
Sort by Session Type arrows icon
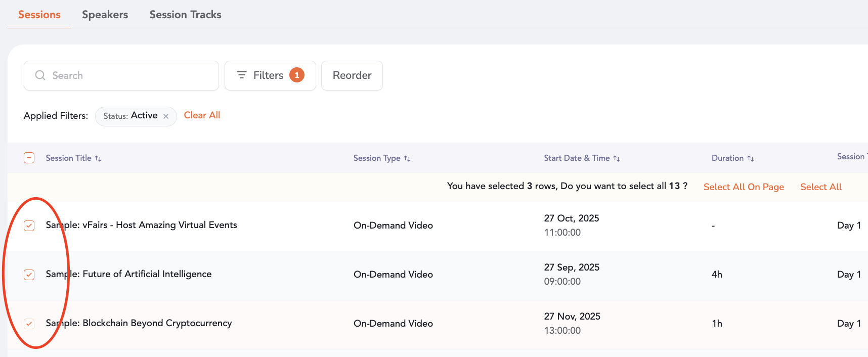pyautogui.click(x=407, y=159)
